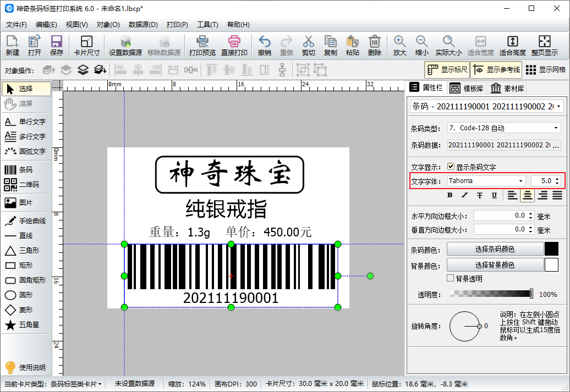
Task: Open the 卡片尺寸 card size tool
Action: (x=86, y=46)
